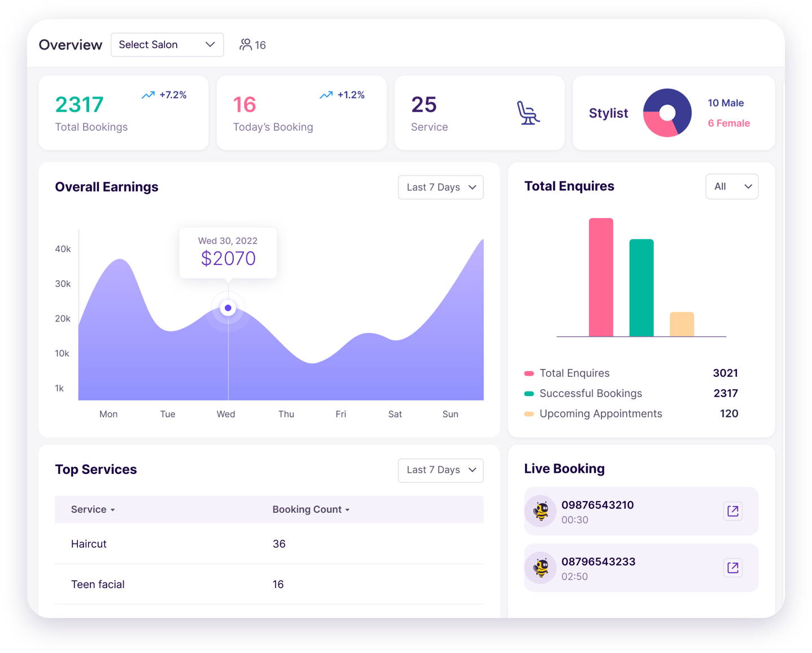Click the Overview heading

click(71, 45)
